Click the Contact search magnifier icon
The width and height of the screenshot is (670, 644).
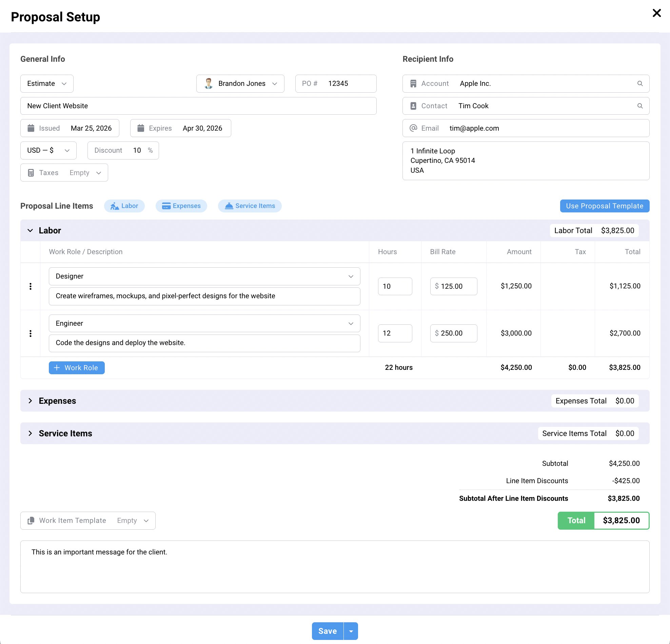639,106
